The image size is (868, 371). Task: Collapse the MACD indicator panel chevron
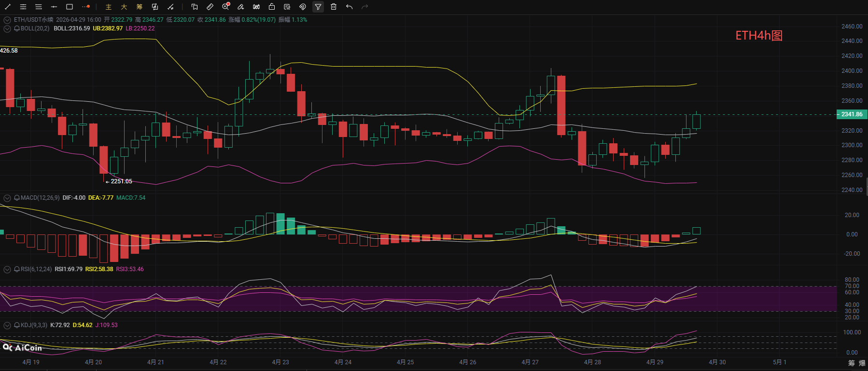pyautogui.click(x=7, y=198)
